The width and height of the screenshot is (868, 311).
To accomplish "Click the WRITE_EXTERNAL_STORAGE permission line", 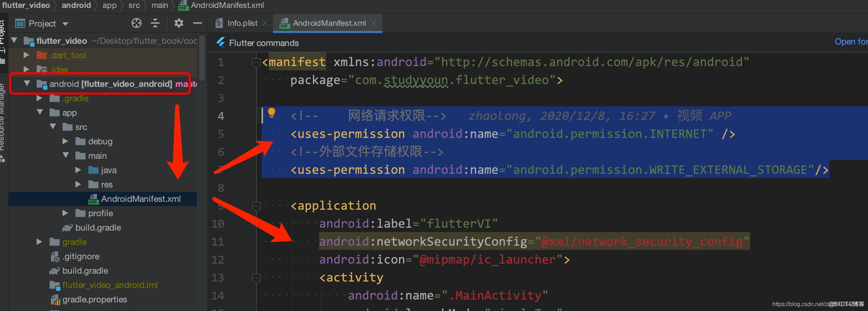I will pyautogui.click(x=559, y=170).
